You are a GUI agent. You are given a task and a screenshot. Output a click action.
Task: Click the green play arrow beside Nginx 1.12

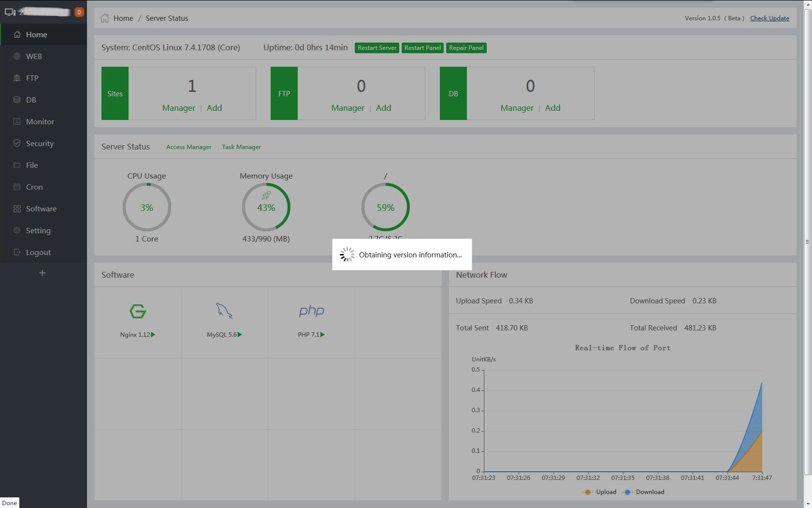153,335
